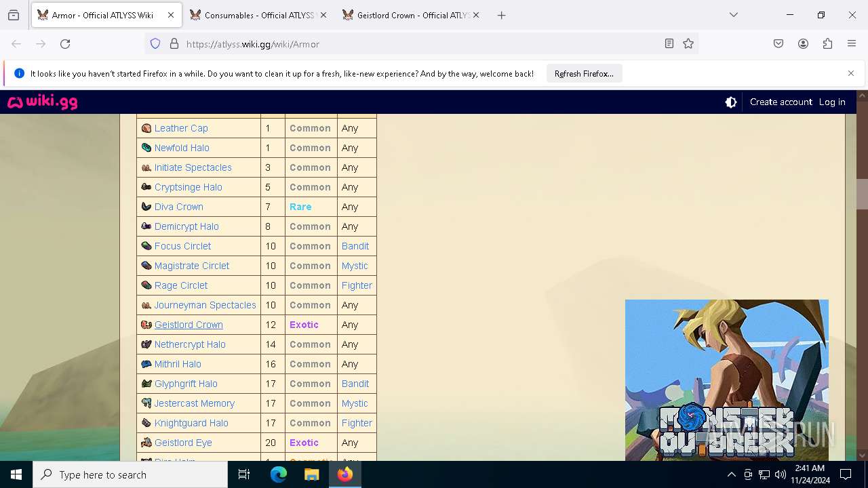The height and width of the screenshot is (488, 868).
Task: Click the Demicrypt Halo item icon
Action: pyautogui.click(x=146, y=226)
